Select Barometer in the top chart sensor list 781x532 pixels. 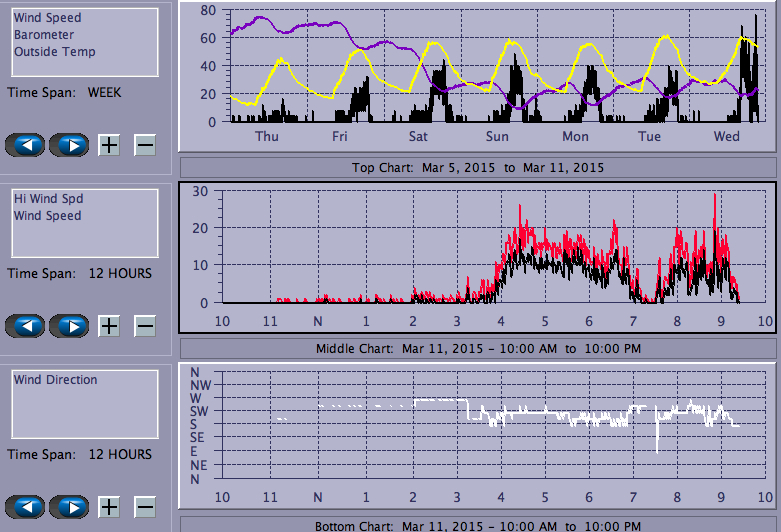tap(42, 35)
